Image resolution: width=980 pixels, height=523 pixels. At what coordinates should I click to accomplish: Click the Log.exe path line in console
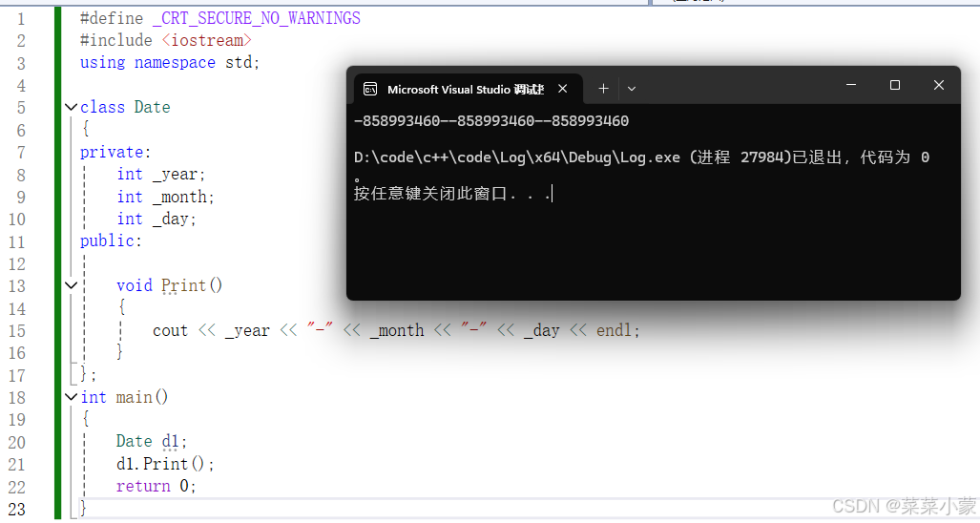tap(641, 157)
